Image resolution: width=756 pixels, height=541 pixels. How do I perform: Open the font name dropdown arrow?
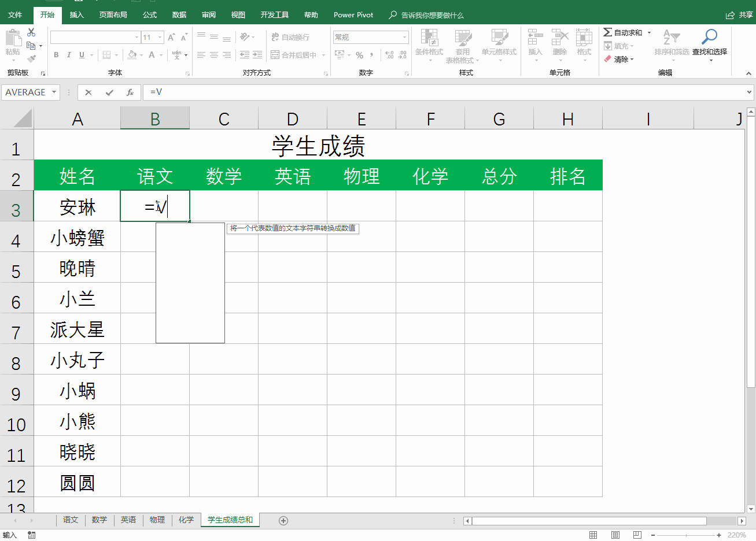click(x=137, y=37)
